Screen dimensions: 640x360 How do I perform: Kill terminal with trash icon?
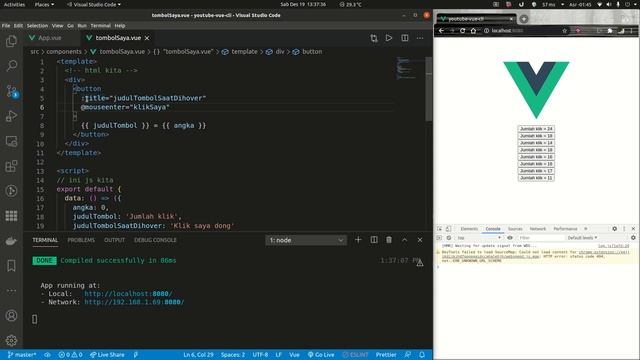[x=389, y=240]
